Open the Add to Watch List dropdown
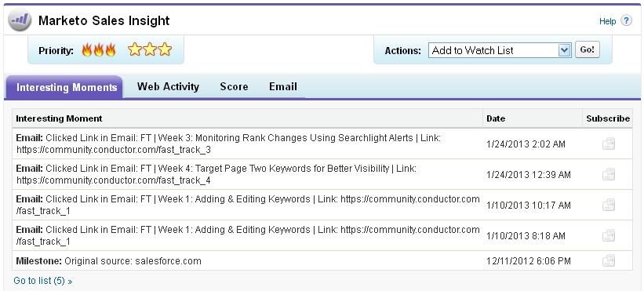Image resolution: width=644 pixels, height=291 pixels. click(x=500, y=50)
